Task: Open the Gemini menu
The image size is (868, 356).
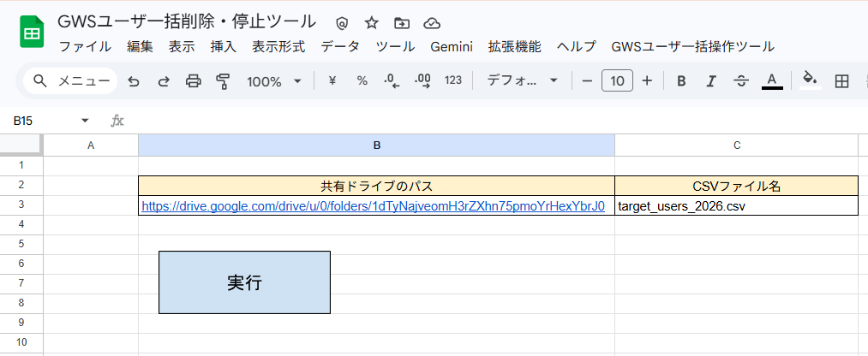Action: 452,46
